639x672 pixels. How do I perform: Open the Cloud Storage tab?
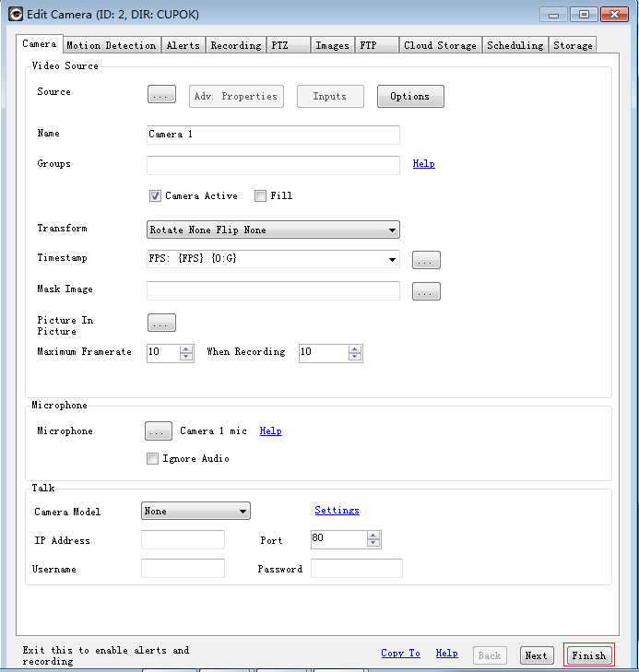click(x=440, y=45)
